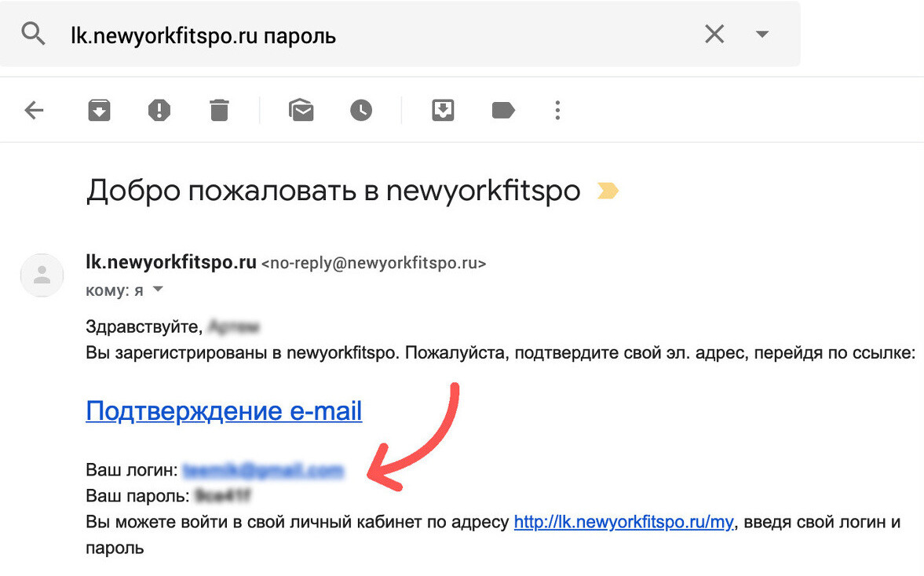Image resolution: width=924 pixels, height=576 pixels.
Task: Open the search options dropdown arrow
Action: [762, 35]
